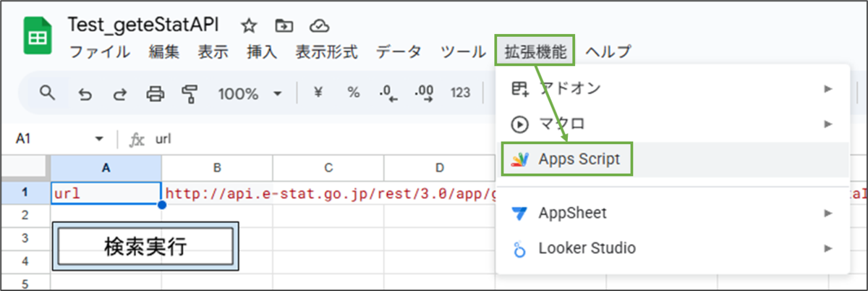868x291 pixels.
Task: Open the 編集 menu
Action: tap(164, 51)
